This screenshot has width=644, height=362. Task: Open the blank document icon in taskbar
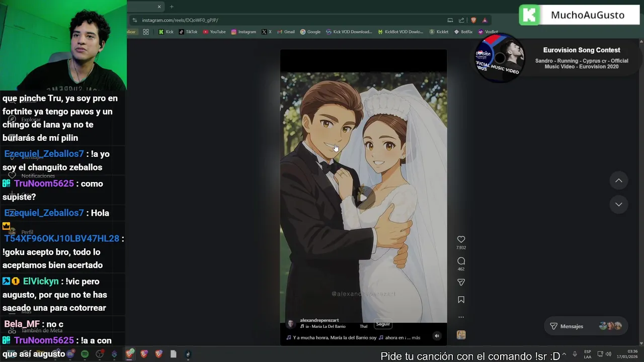[173, 354]
